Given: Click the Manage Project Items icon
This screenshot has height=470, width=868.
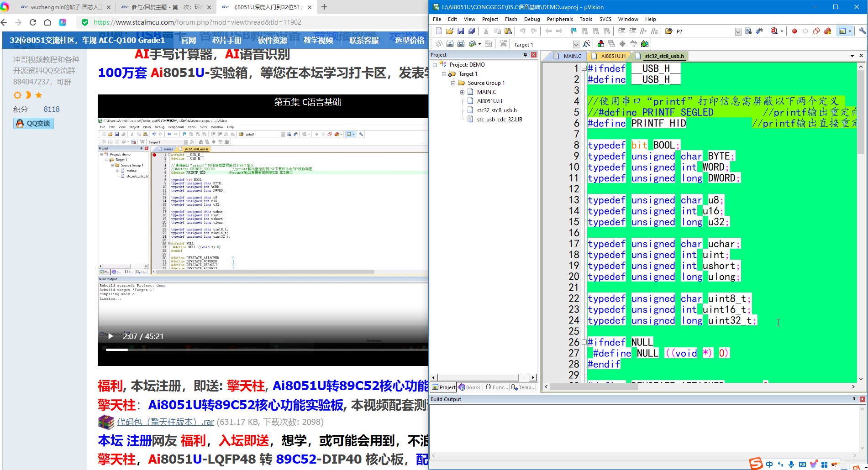Looking at the screenshot, I should (600, 44).
